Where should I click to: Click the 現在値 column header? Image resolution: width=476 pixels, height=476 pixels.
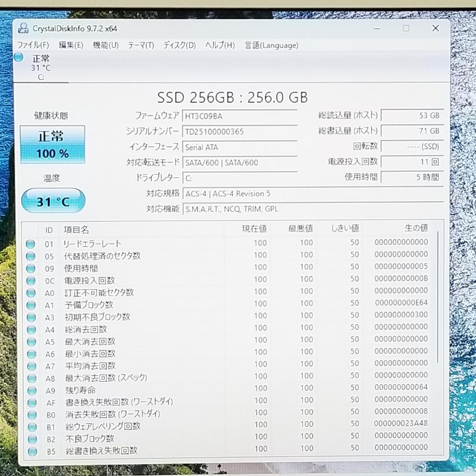tap(247, 229)
